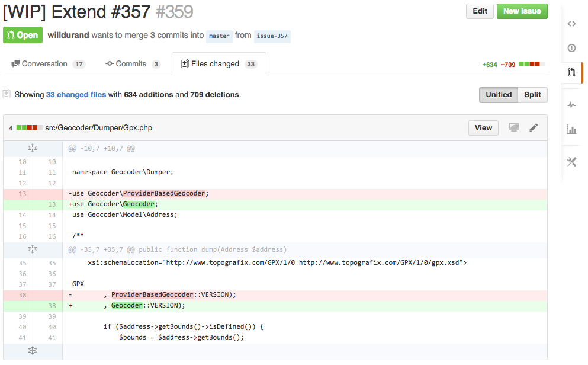Click the issue-357 branch label
Viewport: 588px width, 365px height.
pos(272,36)
